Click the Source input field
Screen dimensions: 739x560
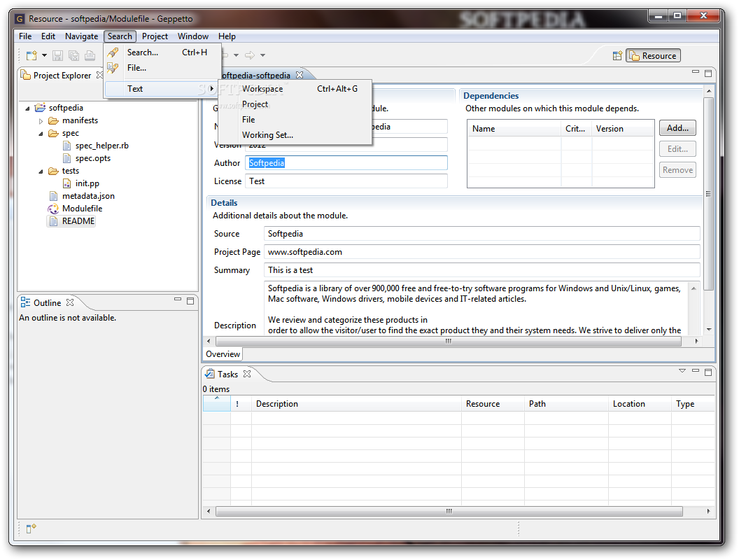tap(481, 234)
